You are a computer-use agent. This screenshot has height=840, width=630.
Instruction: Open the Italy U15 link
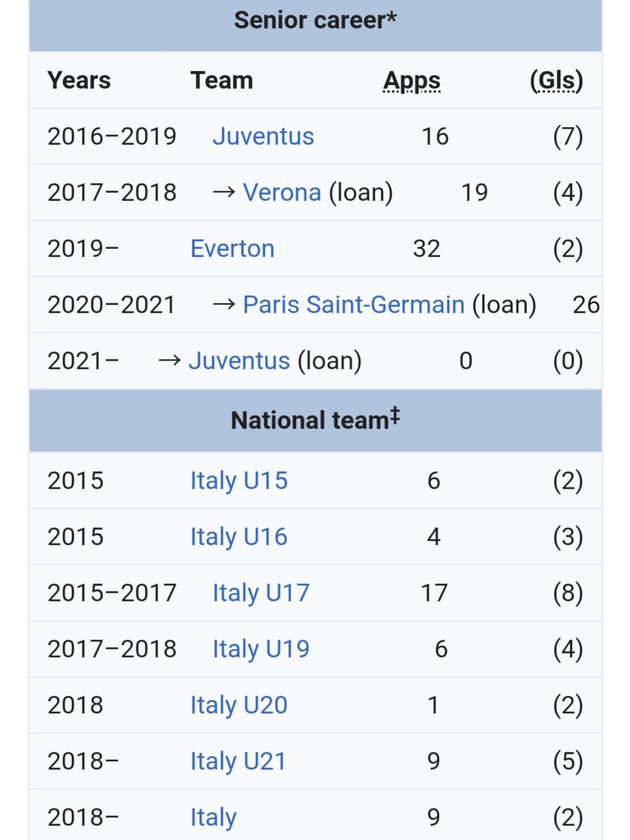point(239,481)
